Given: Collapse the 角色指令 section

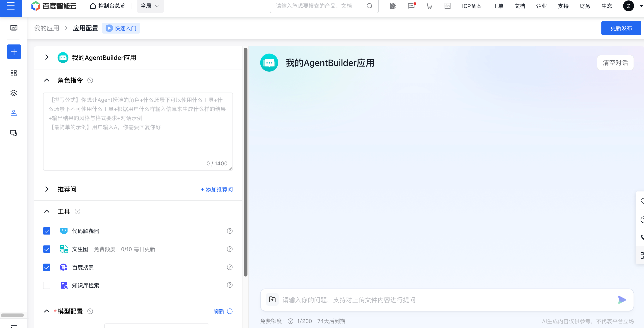Looking at the screenshot, I should (x=47, y=80).
